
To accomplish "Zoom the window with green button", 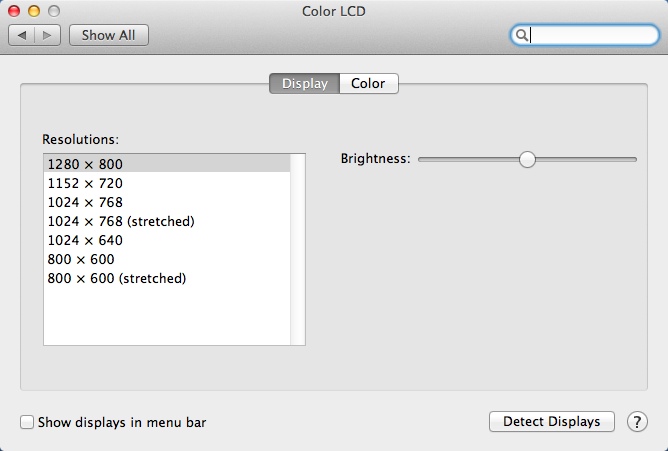I will 53,11.
